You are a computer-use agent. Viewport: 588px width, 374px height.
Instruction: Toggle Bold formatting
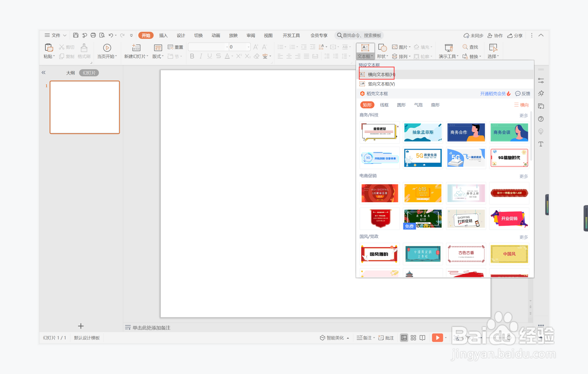tap(192, 56)
